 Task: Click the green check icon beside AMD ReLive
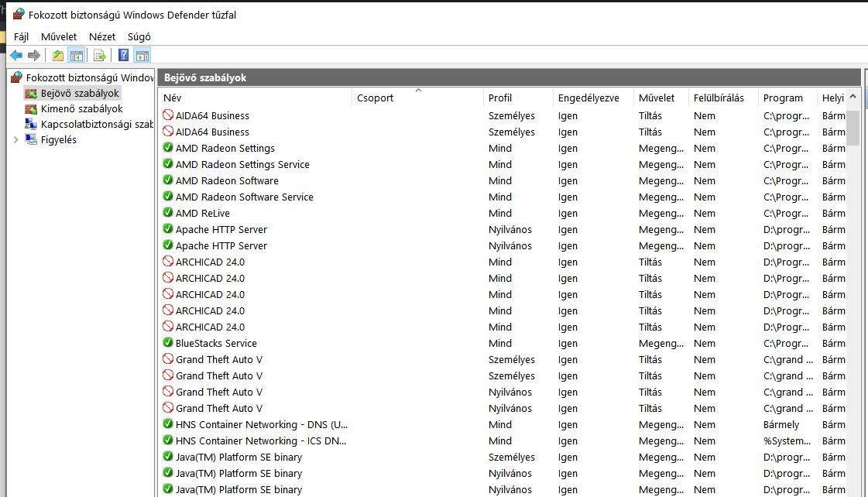point(168,213)
